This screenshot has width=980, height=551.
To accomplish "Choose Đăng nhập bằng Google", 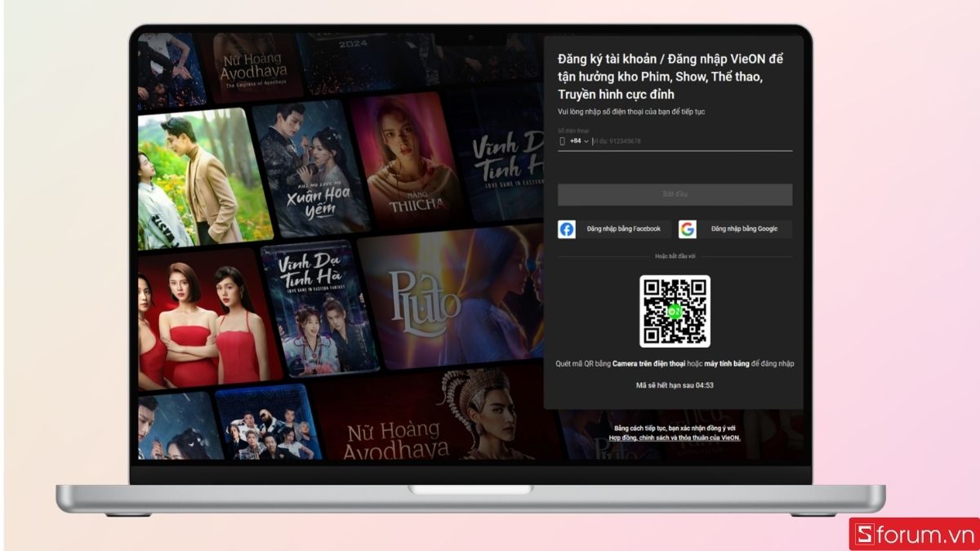I will tap(735, 229).
